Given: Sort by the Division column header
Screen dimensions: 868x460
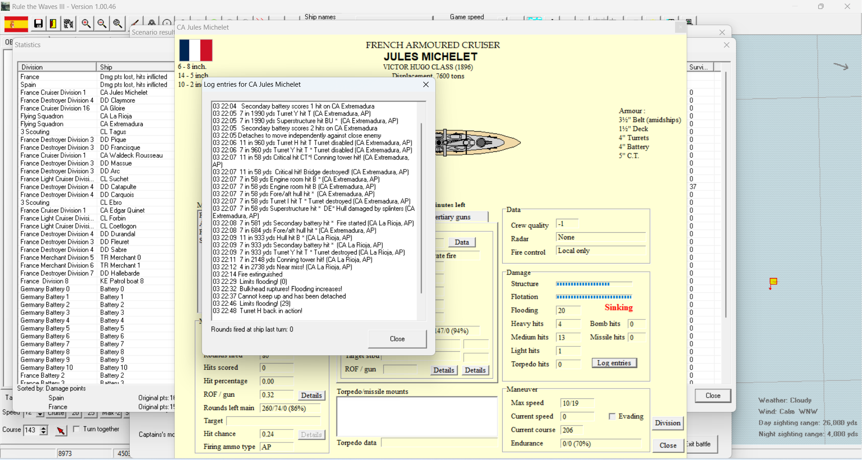Looking at the screenshot, I should point(57,67).
